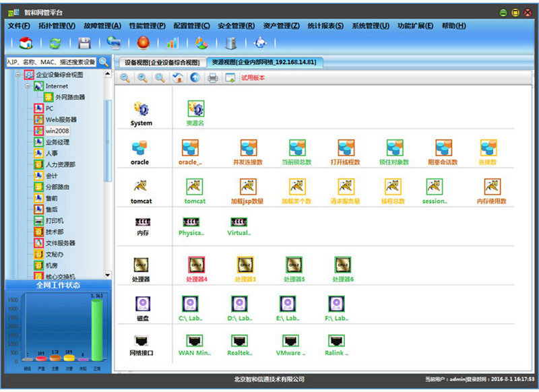Select win2008 in the device tree
539x392 pixels.
point(57,131)
